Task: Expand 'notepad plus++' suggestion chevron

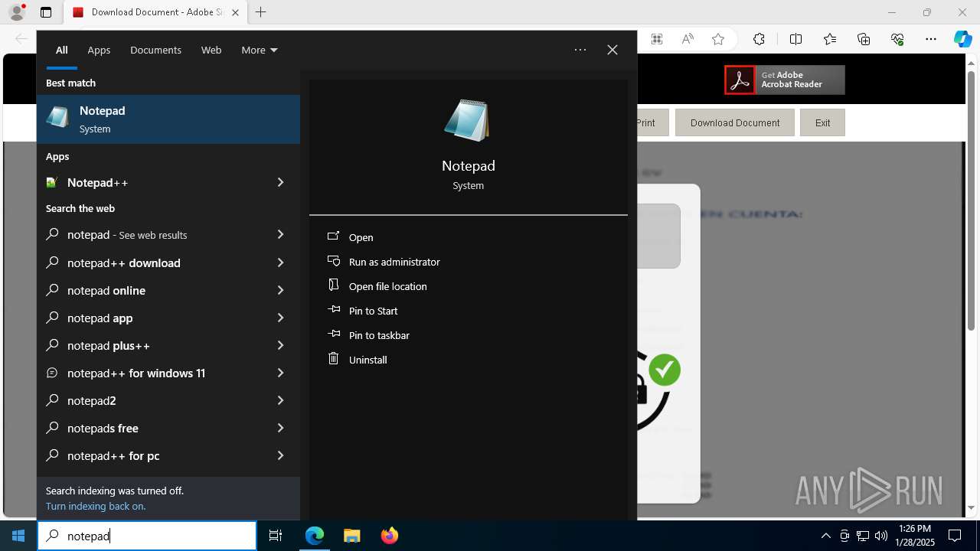Action: pyautogui.click(x=280, y=345)
